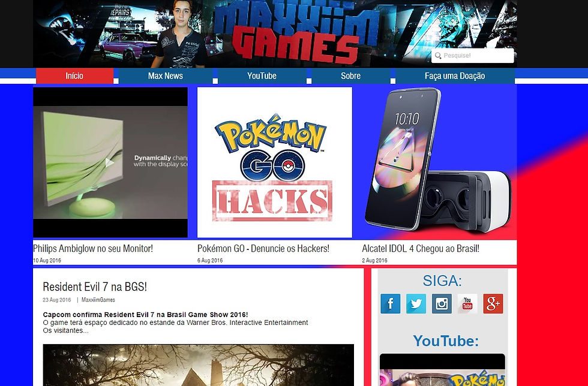Viewport: 588px width, 386px height.
Task: Open the Faça uma Doação tab
Action: click(455, 76)
